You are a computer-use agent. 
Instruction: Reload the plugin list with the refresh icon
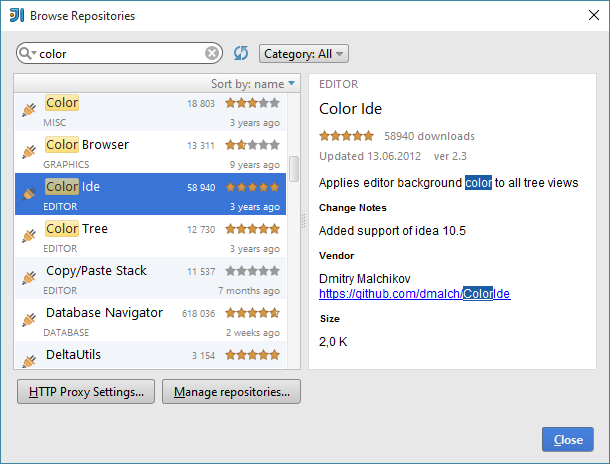[241, 53]
